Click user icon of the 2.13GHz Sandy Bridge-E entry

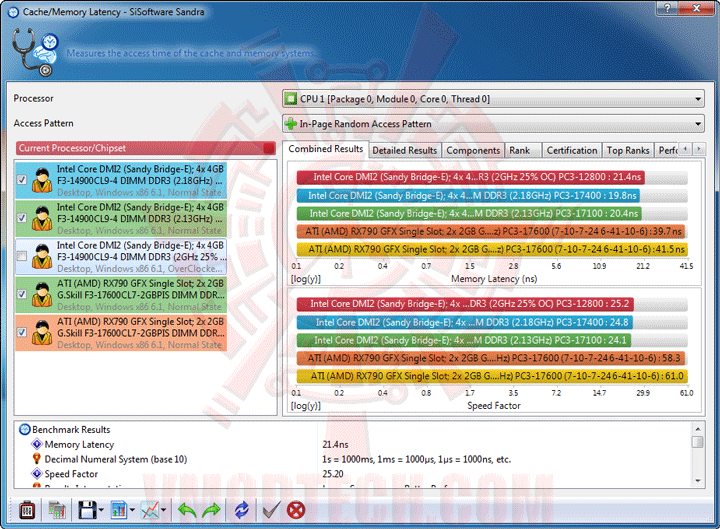pos(42,218)
